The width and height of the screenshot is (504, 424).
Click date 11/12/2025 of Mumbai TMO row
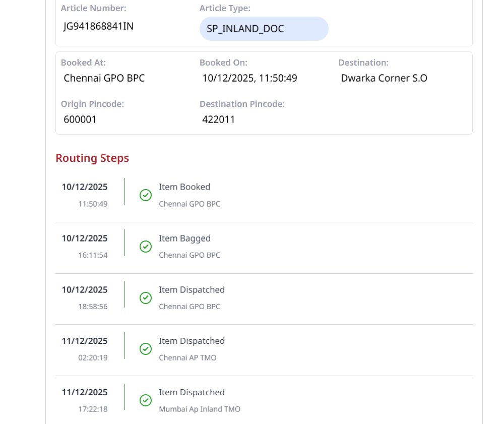85,393
